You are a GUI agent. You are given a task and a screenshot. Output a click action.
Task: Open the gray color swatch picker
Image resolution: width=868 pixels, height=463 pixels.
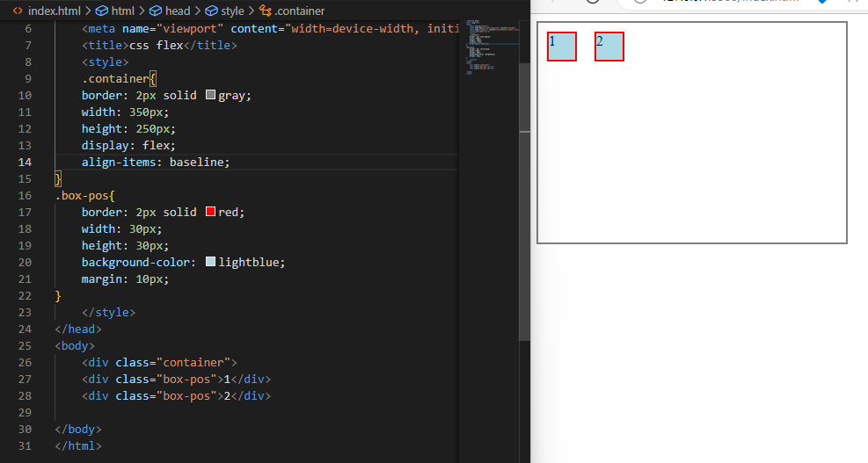coord(210,95)
